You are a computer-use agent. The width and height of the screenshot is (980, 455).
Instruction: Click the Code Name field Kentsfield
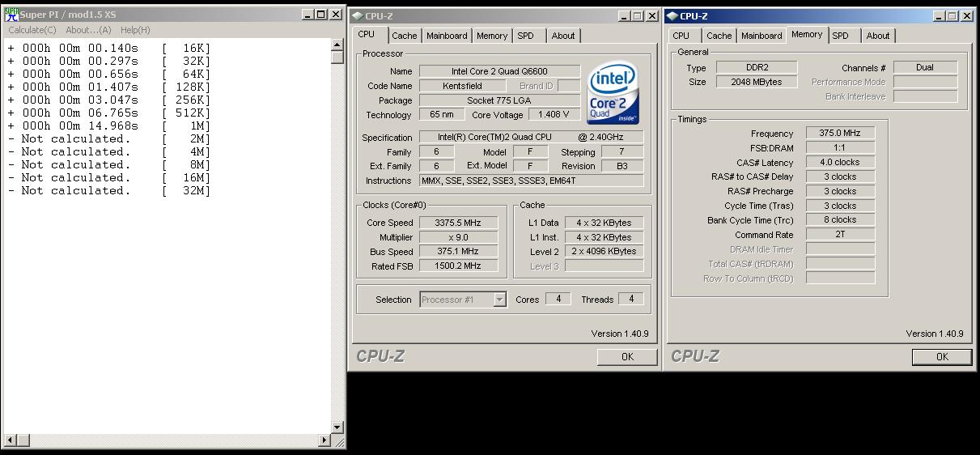[x=462, y=86]
